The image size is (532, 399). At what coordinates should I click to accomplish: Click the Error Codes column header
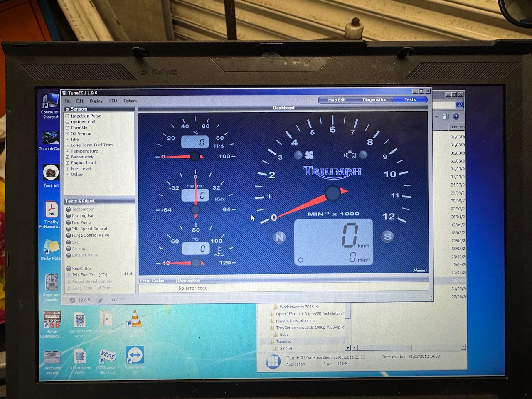(157, 281)
